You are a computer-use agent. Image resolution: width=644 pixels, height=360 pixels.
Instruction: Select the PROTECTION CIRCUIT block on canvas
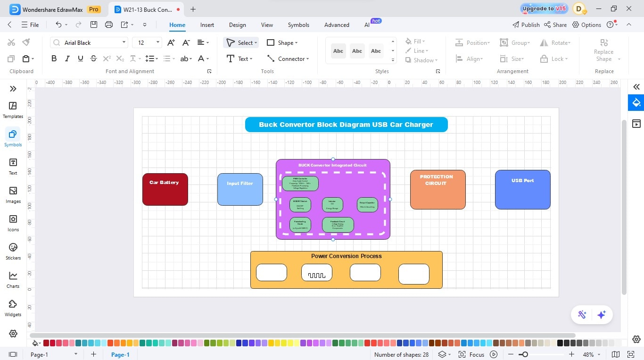click(x=438, y=190)
